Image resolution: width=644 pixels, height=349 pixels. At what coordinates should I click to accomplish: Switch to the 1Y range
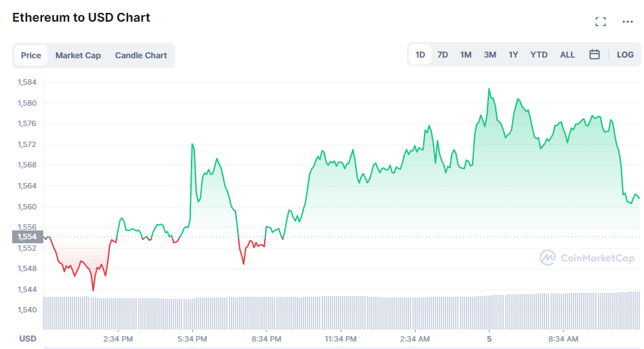pos(513,55)
